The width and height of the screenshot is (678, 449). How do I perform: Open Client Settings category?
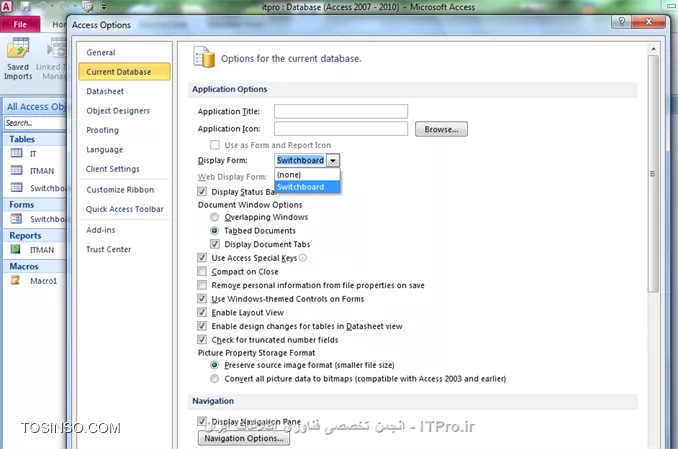tap(125, 169)
